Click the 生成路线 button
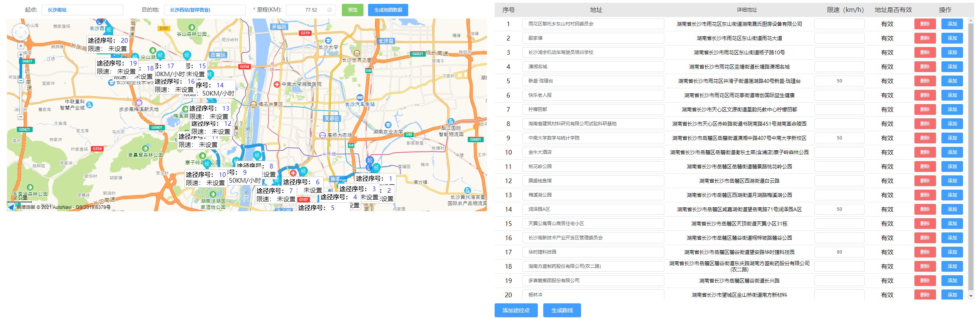Screen dimensions: 980x318 562,310
